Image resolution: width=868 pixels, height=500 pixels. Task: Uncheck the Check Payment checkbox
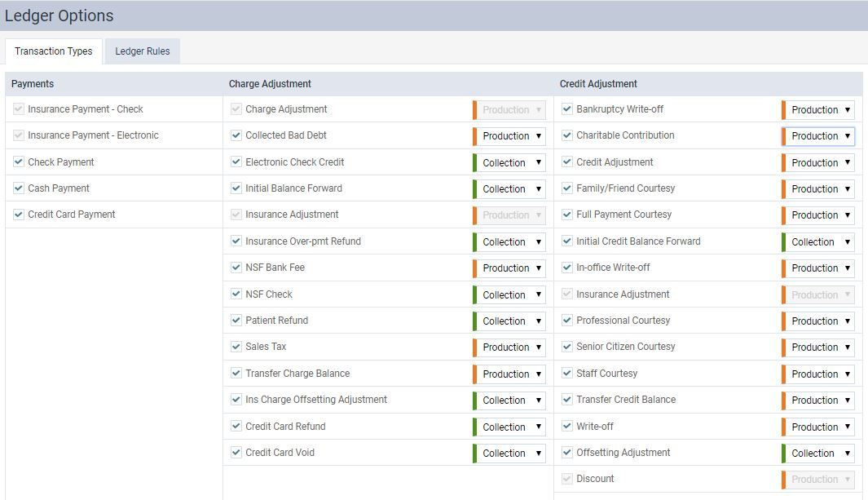pyautogui.click(x=19, y=162)
